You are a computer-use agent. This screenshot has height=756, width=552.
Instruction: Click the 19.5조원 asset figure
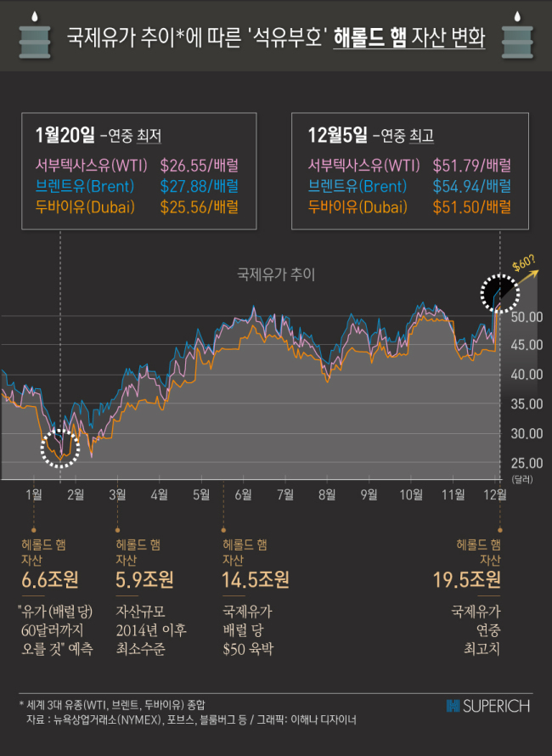click(467, 579)
